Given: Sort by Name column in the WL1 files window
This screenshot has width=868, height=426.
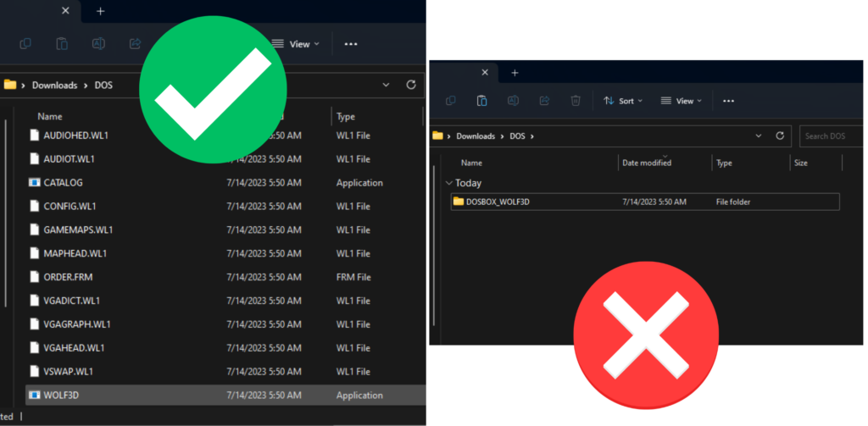Looking at the screenshot, I should point(50,116).
